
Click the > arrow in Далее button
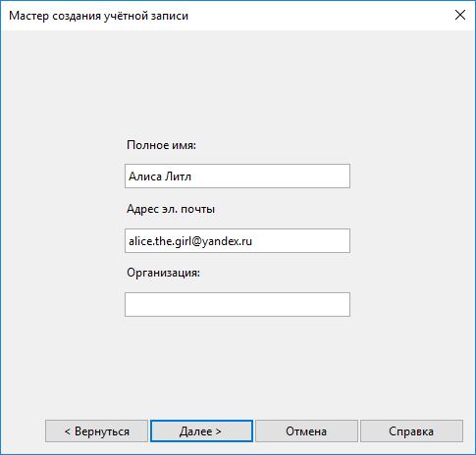point(218,431)
